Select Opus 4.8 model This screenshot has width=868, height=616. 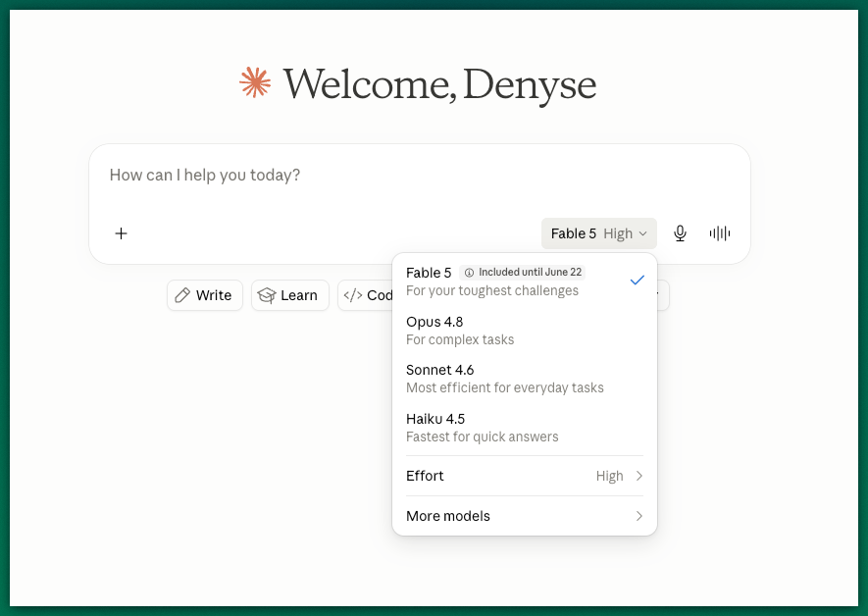(524, 331)
